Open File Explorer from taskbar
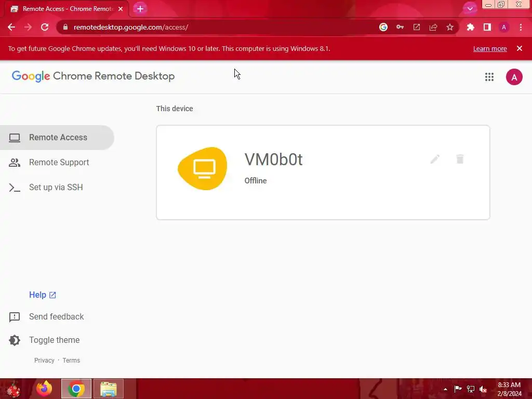This screenshot has width=532, height=399. pos(109,389)
